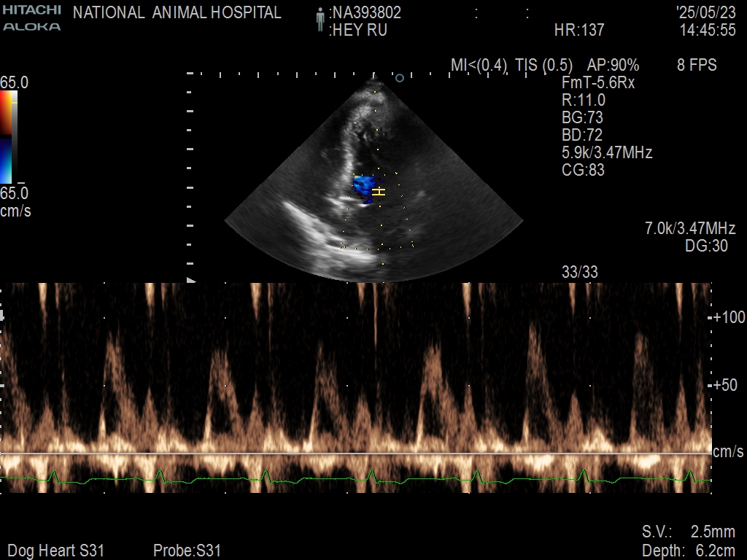The image size is (747, 560).
Task: Click the probe orientation circle marker
Action: pos(399,77)
